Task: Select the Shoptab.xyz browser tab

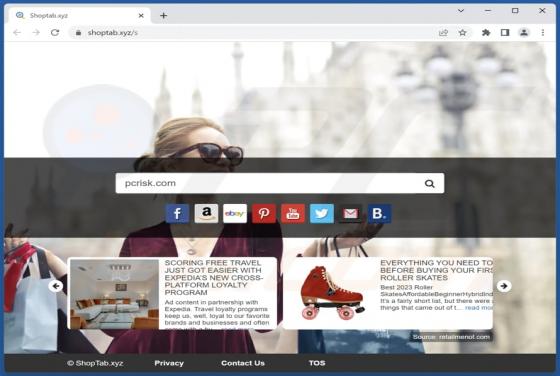Action: coord(79,15)
